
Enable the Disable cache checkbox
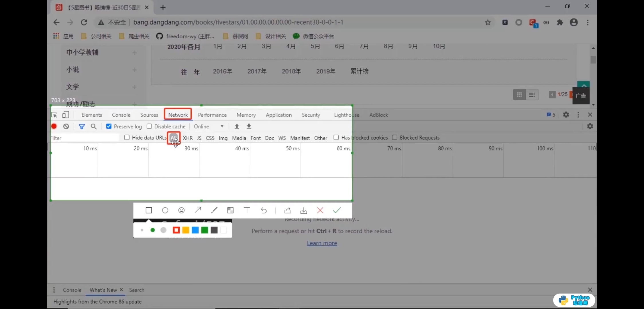tap(149, 126)
